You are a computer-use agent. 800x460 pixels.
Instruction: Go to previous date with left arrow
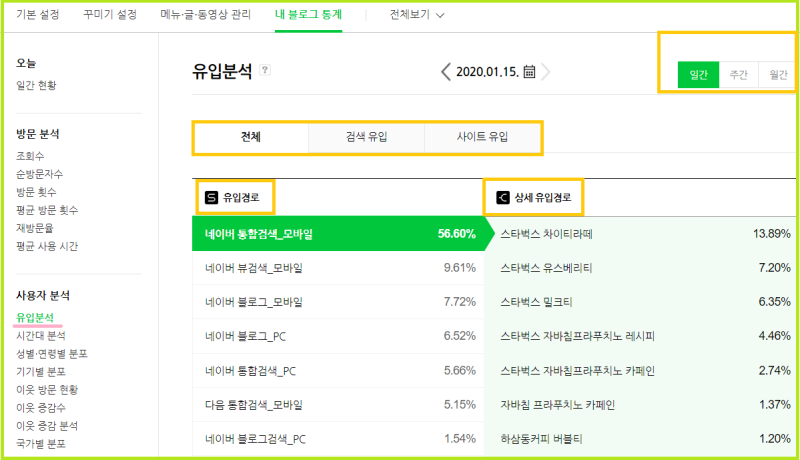coord(446,71)
